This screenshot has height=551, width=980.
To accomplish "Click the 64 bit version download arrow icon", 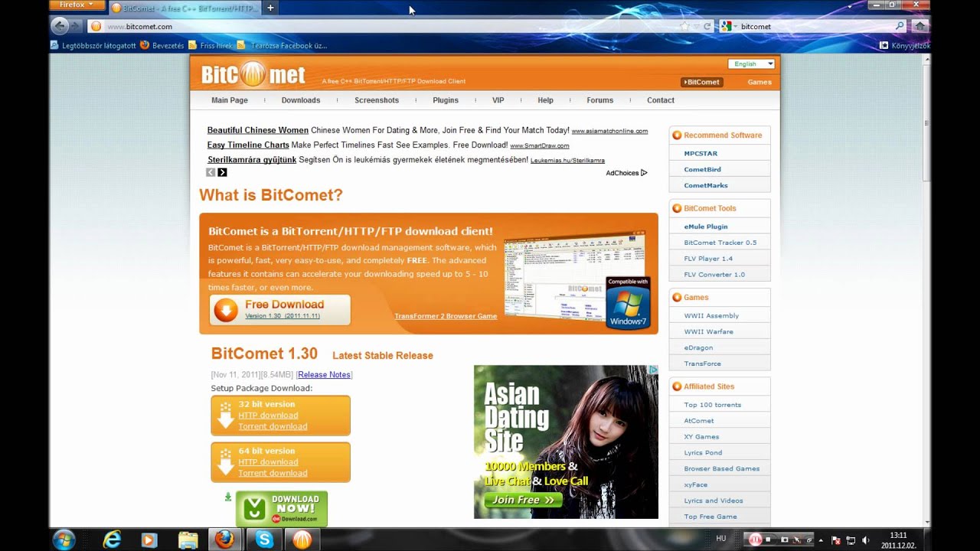I will point(225,462).
